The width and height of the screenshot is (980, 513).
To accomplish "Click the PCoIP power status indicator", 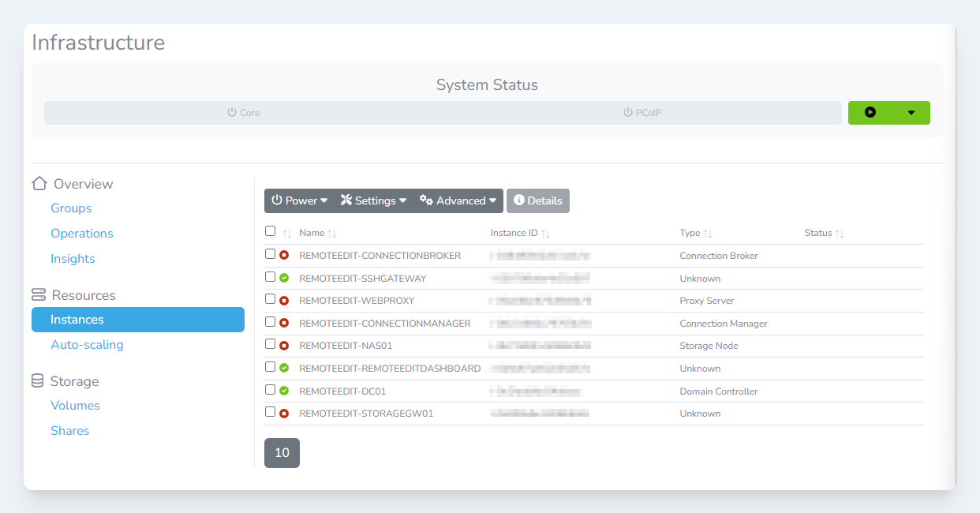I will click(641, 113).
